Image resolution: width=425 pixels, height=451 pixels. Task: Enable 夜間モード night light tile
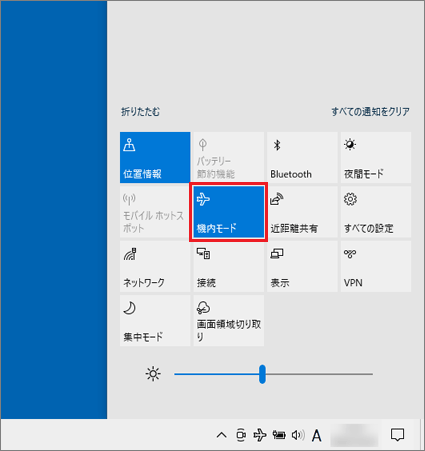point(376,157)
